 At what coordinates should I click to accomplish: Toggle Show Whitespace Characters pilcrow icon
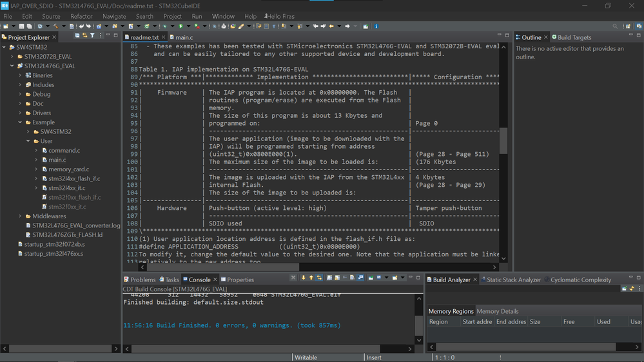pos(274,26)
